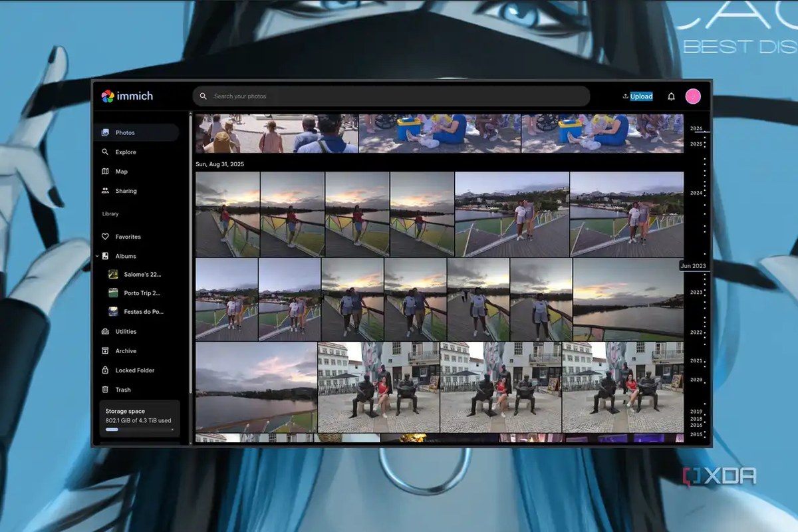Open the notifications bell
Image resolution: width=798 pixels, height=532 pixels.
671,96
